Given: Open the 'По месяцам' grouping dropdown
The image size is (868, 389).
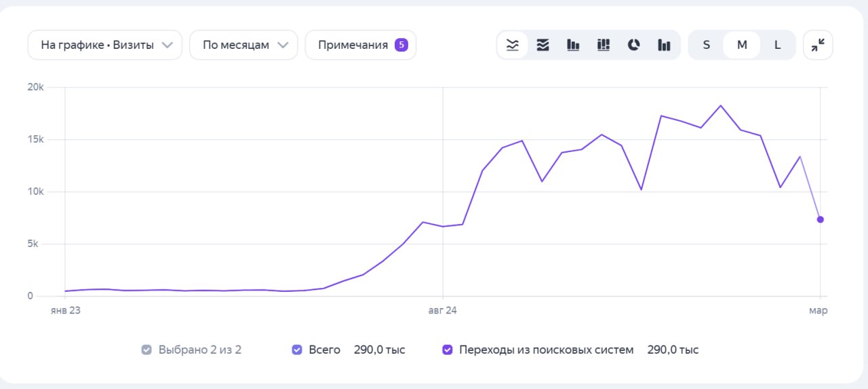Looking at the screenshot, I should coord(243,45).
